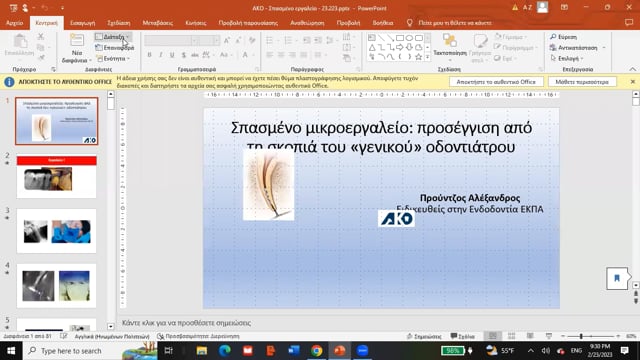The width and height of the screenshot is (640, 360).
Task: Switch to Normal view icon in status bar
Action: 493,336
